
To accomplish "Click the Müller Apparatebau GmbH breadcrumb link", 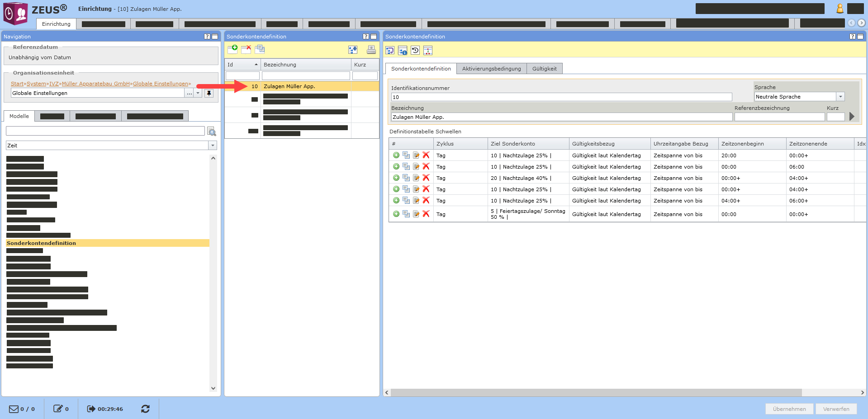I will [x=96, y=84].
